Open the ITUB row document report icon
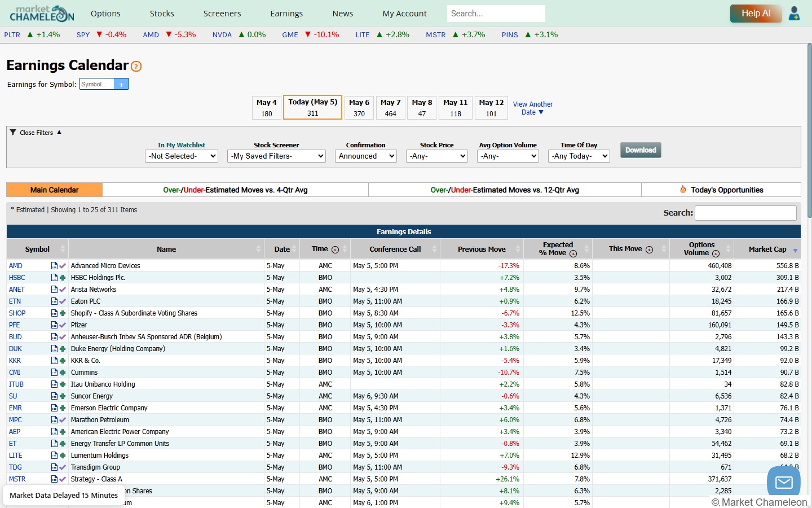Viewport: 812px width, 508px height. pos(54,384)
